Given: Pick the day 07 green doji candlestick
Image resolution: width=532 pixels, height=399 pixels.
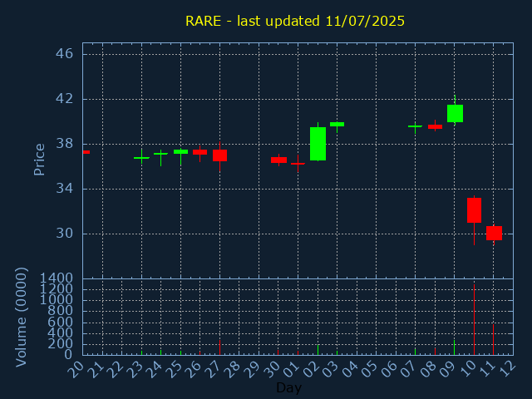Looking at the screenshot, I should (x=415, y=126).
